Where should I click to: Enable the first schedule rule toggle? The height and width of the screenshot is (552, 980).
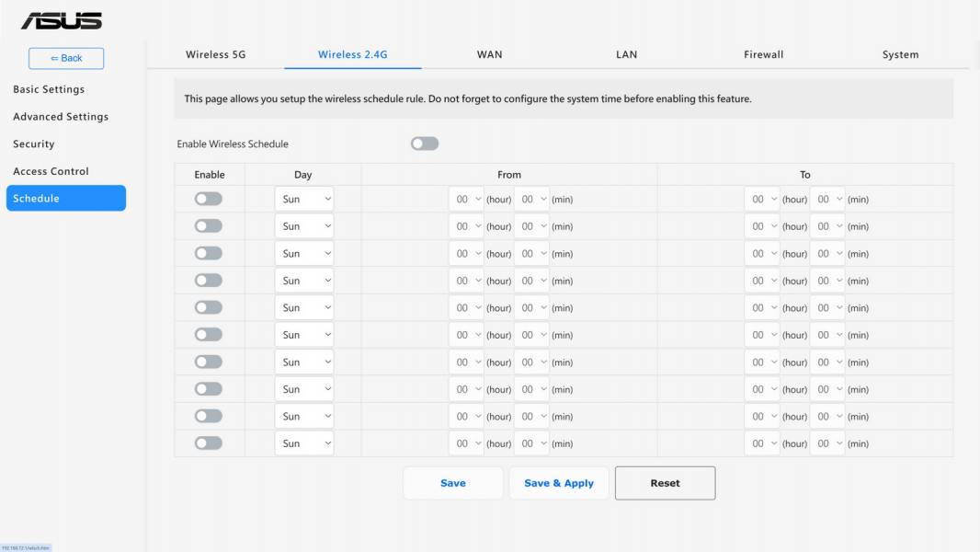(x=208, y=199)
